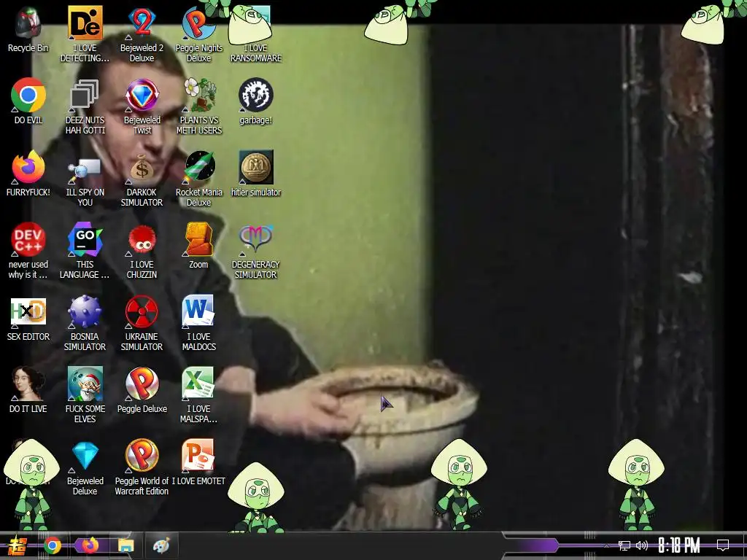Click the Start button on taskbar
This screenshot has height=560, width=747.
18,545
